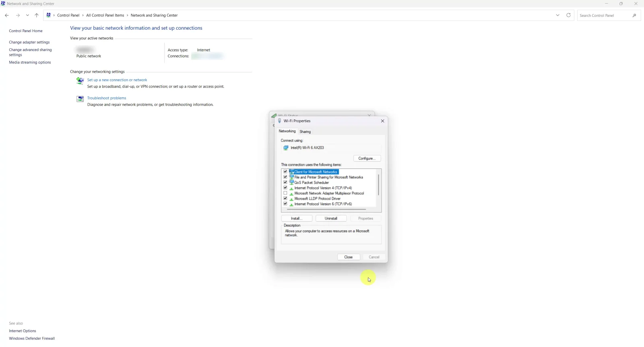The image size is (644, 347).
Task: Expand the address bar history dropdown
Action: tap(557, 15)
